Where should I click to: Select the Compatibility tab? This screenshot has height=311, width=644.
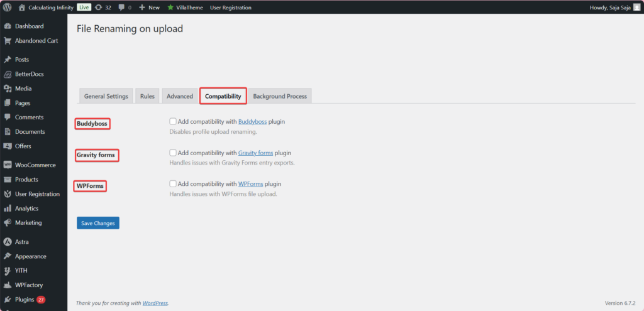[x=223, y=96]
